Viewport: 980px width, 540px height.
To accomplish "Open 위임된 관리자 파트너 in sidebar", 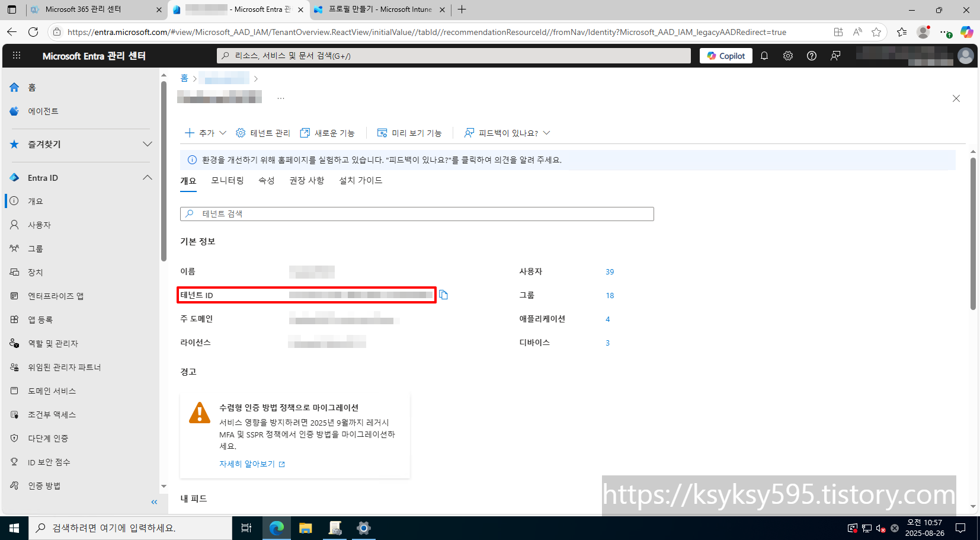I will coord(64,367).
